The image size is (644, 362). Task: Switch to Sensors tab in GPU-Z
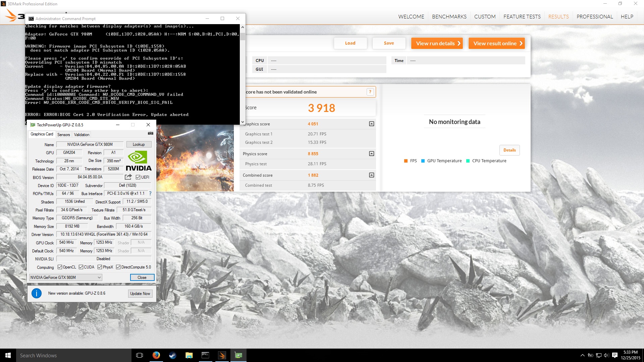tap(64, 135)
